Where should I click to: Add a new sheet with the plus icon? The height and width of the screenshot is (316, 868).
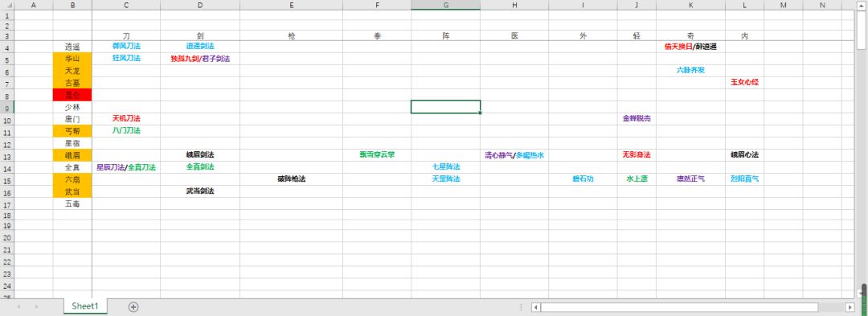pos(133,307)
